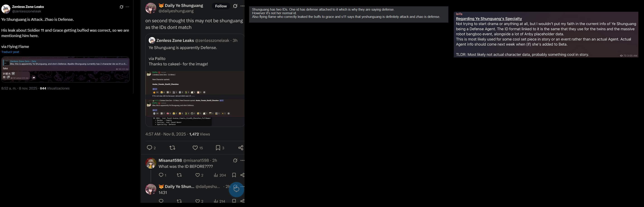This screenshot has width=644, height=207.
Task: Click Zenless Zone Leaks avatar on left post
Action: [x=6, y=9]
